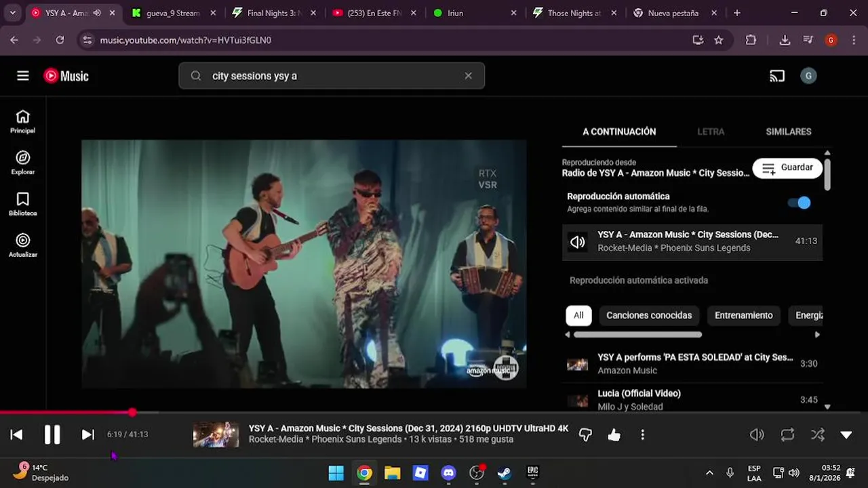
Task: Like the current track
Action: pyautogui.click(x=614, y=435)
